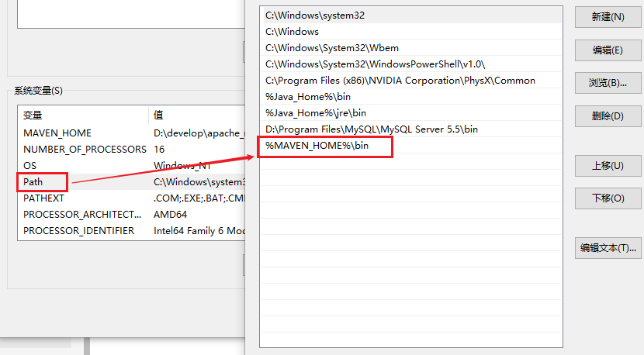644x355 pixels.
Task: Click the Intel64 Family 6 value cell
Action: (x=199, y=231)
